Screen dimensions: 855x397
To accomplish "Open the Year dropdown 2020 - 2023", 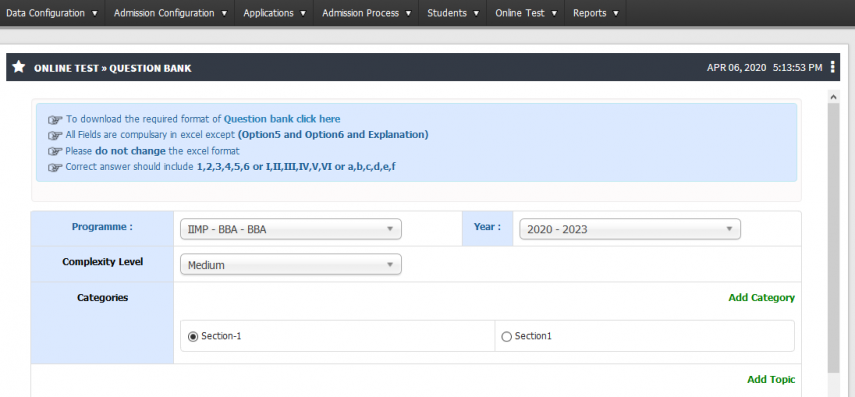I will 630,229.
